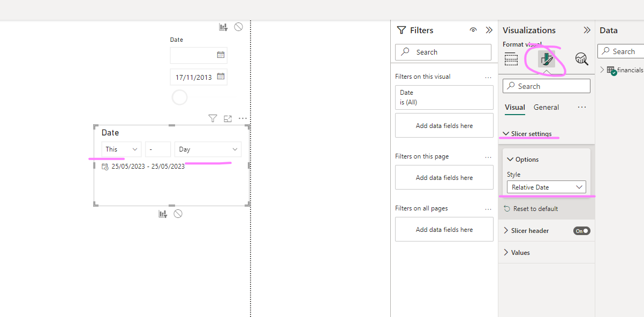Select the Format visual paintbrush icon
The width and height of the screenshot is (644, 317).
547,59
